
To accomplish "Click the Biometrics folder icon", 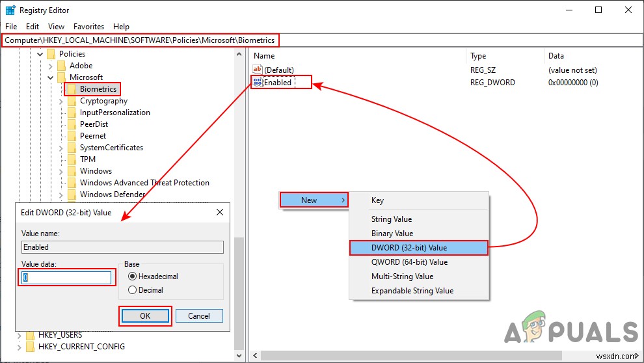I will 72,89.
